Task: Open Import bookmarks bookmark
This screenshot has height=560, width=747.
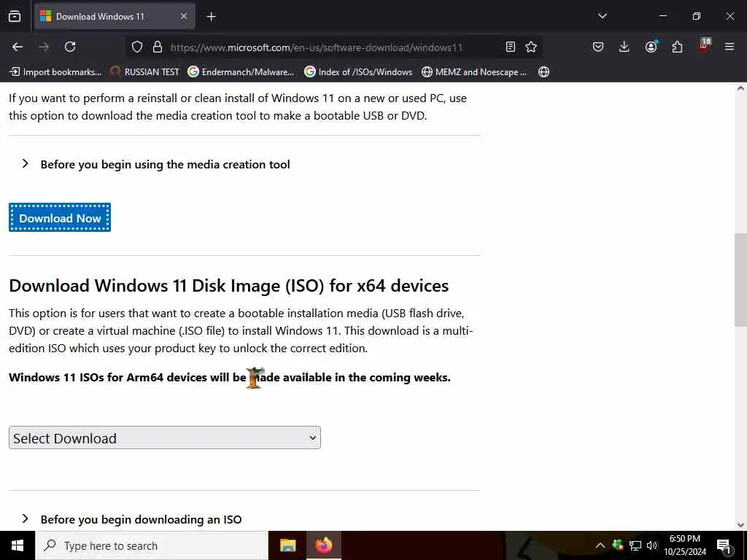Action: [55, 72]
